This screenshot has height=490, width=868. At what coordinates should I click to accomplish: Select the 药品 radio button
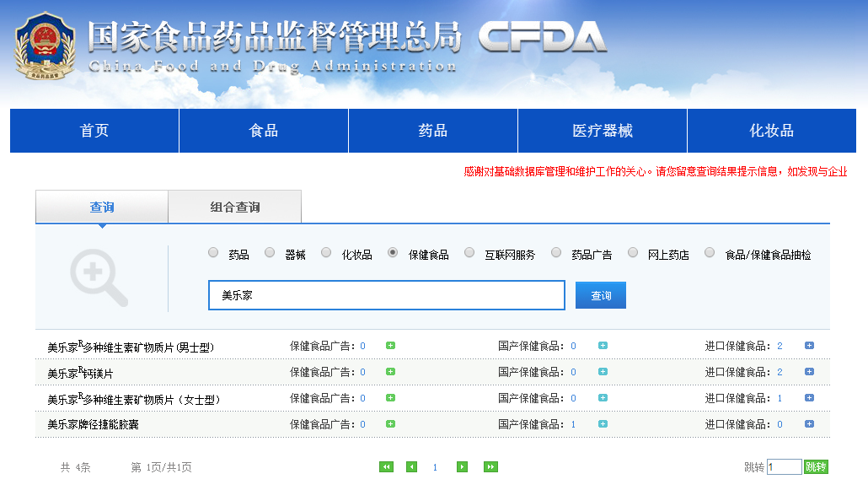(213, 252)
